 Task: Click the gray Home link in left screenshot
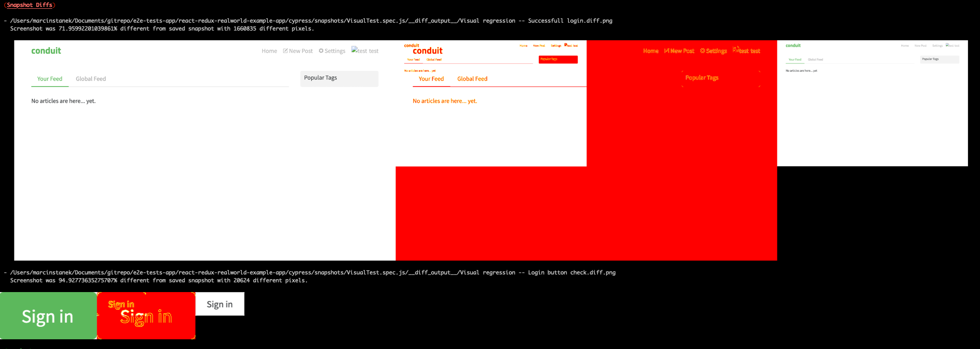269,51
